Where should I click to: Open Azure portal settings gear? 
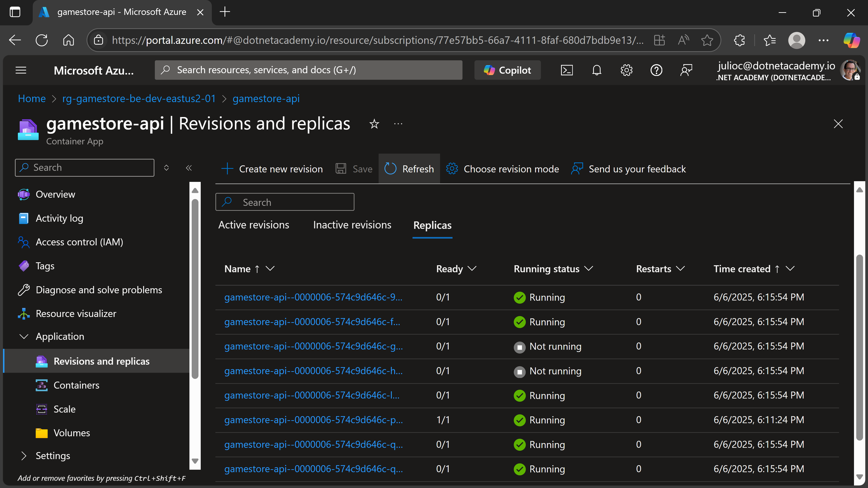(626, 70)
